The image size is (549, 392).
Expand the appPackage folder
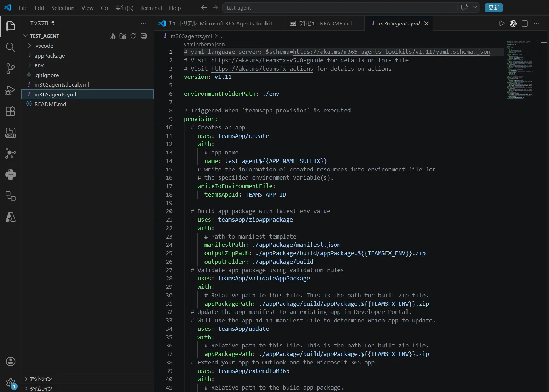click(30, 55)
